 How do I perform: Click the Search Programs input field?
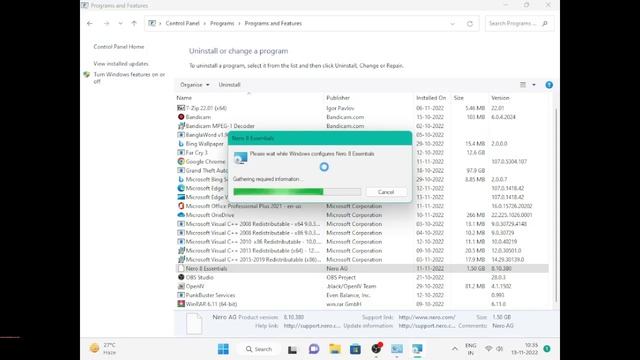pyautogui.click(x=519, y=24)
